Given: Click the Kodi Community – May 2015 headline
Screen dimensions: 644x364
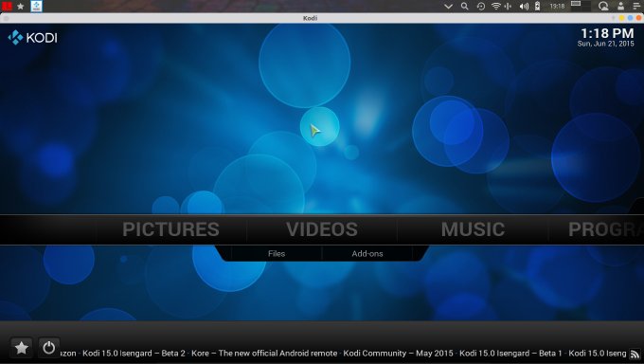Looking at the screenshot, I should click(398, 354).
